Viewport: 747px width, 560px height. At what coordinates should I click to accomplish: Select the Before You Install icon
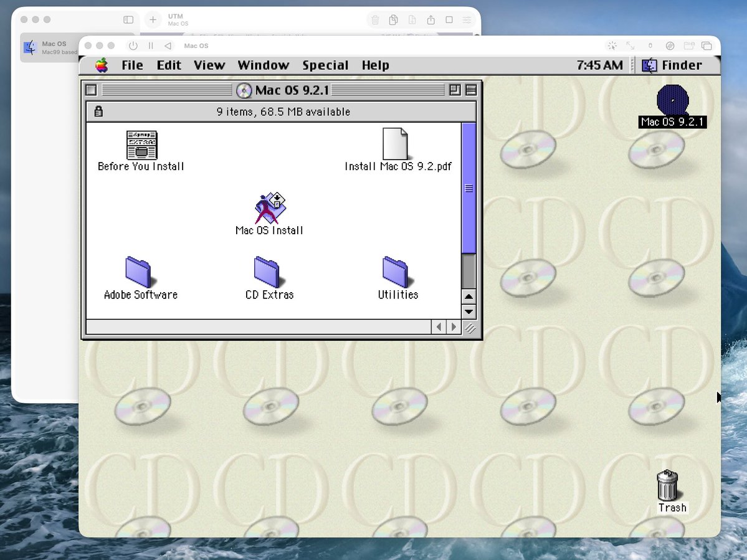[x=141, y=151]
